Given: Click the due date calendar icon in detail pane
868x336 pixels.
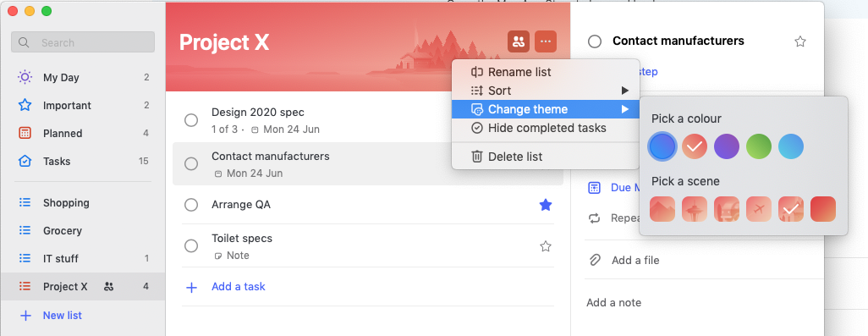Looking at the screenshot, I should pyautogui.click(x=595, y=188).
